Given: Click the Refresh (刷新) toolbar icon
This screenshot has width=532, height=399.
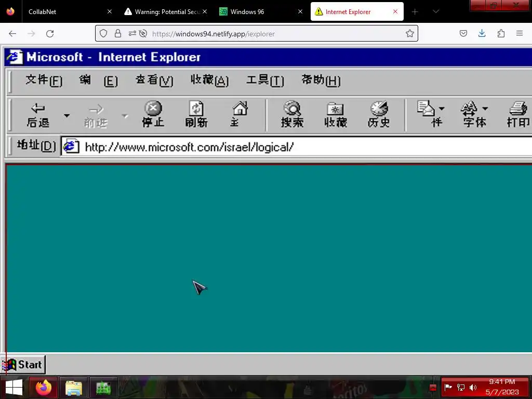Looking at the screenshot, I should coord(196,114).
